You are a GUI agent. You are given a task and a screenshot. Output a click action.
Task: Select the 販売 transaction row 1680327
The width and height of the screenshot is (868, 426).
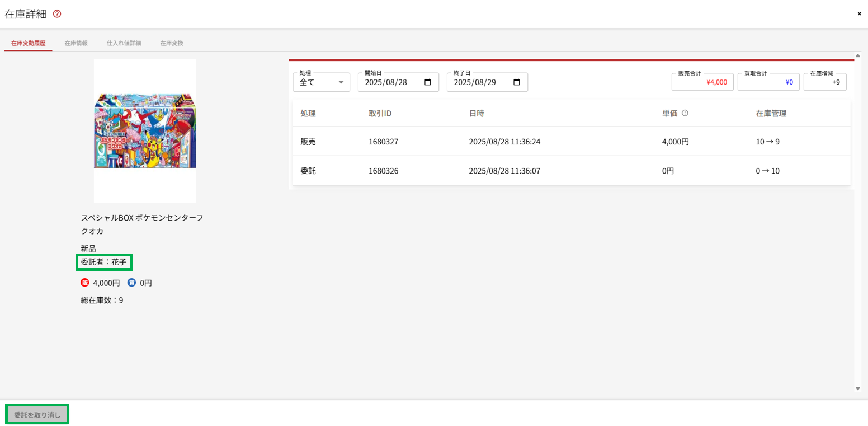(570, 142)
